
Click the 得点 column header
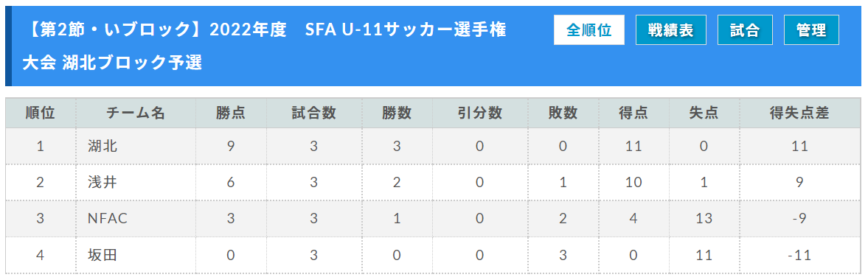(x=633, y=113)
